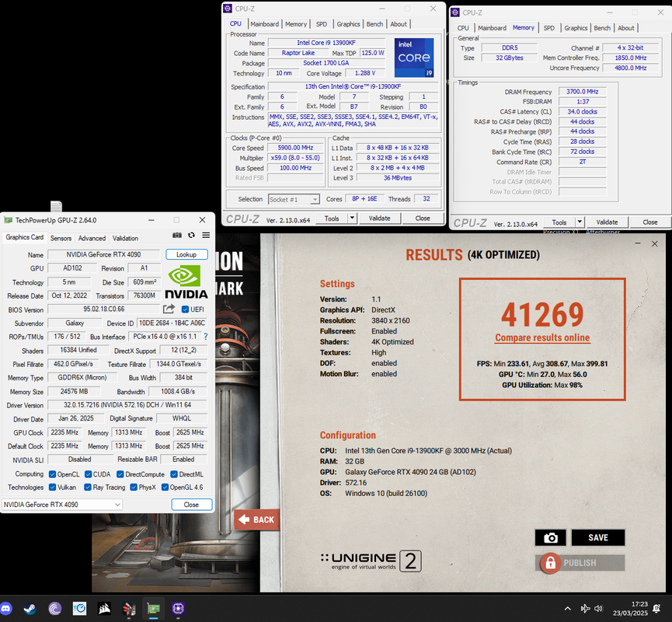Toggle the OpenGL 4.6 checkbox

pos(165,487)
